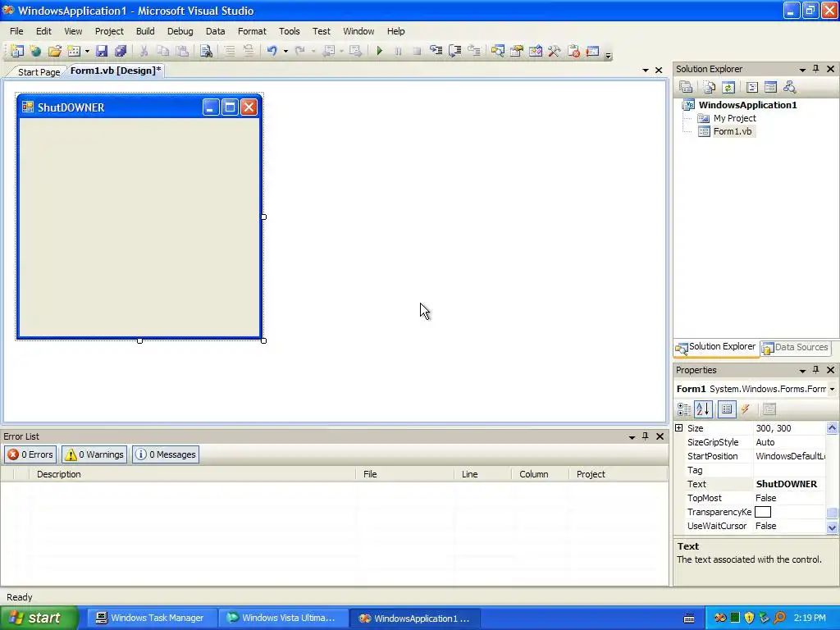Click Properties scrollbar up arrow
This screenshot has width=840, height=630.
[832, 428]
